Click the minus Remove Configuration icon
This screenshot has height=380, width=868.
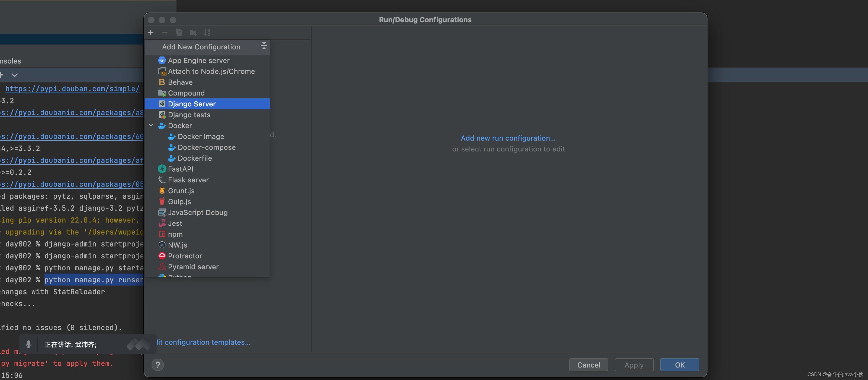coord(165,33)
